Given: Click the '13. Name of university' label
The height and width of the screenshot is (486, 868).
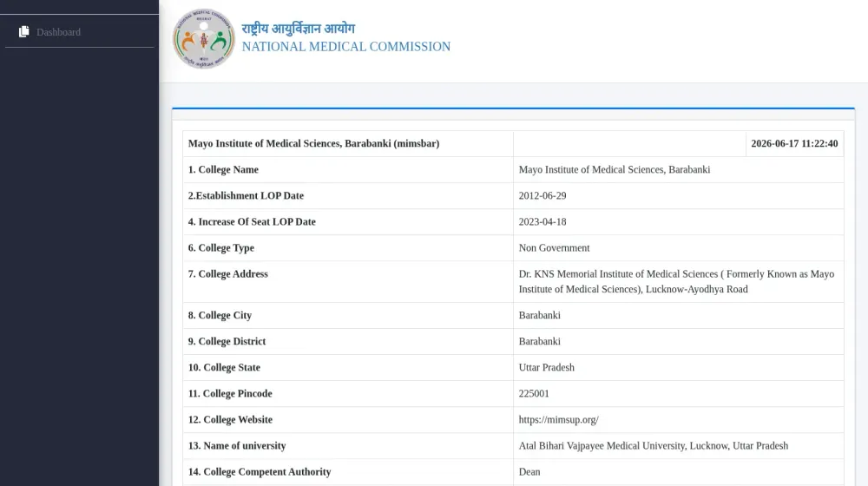Looking at the screenshot, I should pos(237,445).
